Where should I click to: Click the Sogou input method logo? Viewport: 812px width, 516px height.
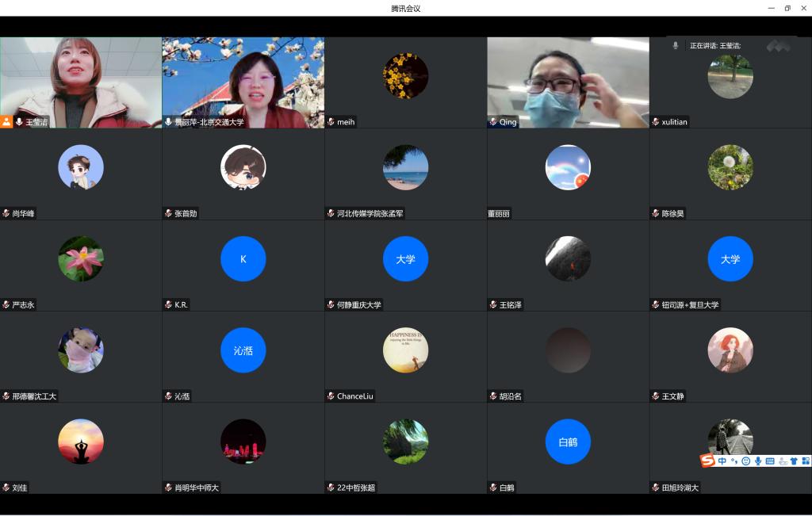pos(707,461)
